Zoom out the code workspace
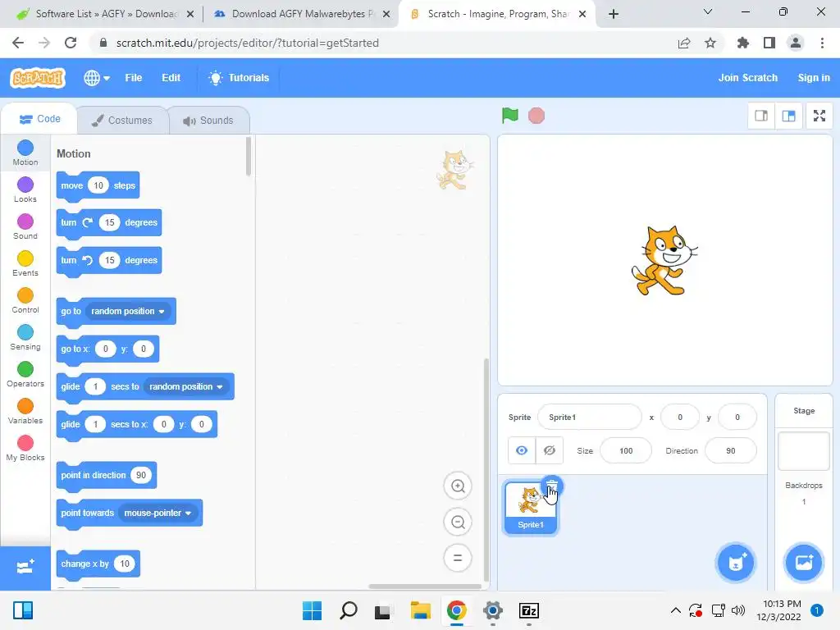840x630 pixels. pos(458,522)
